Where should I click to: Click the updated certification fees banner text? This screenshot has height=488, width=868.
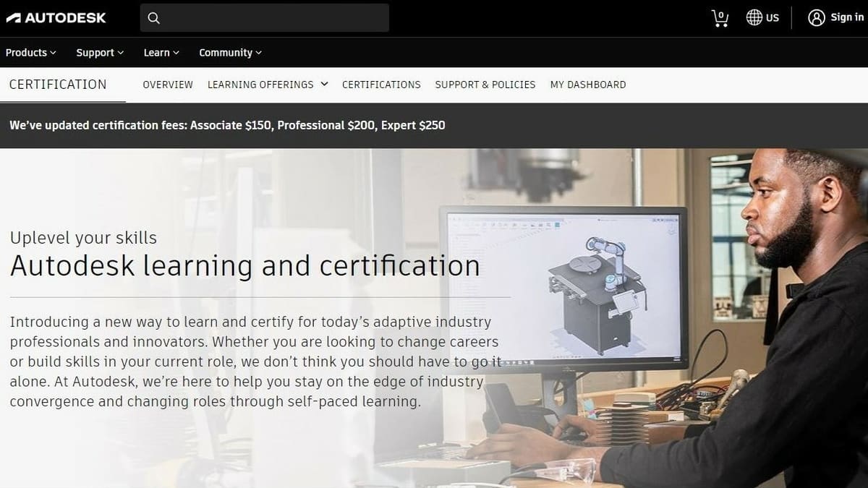227,125
